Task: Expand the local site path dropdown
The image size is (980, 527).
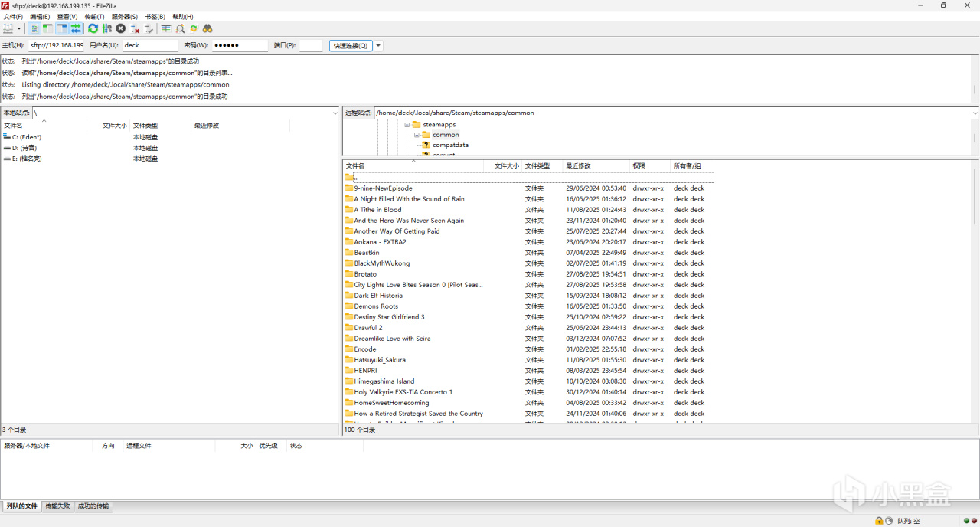Action: pos(335,113)
